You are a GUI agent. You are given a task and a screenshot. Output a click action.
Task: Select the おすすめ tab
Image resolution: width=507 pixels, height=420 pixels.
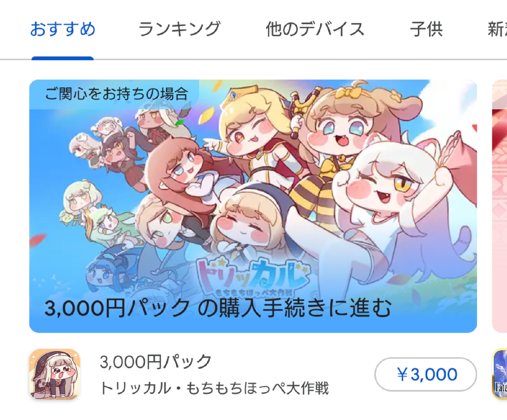pyautogui.click(x=63, y=29)
